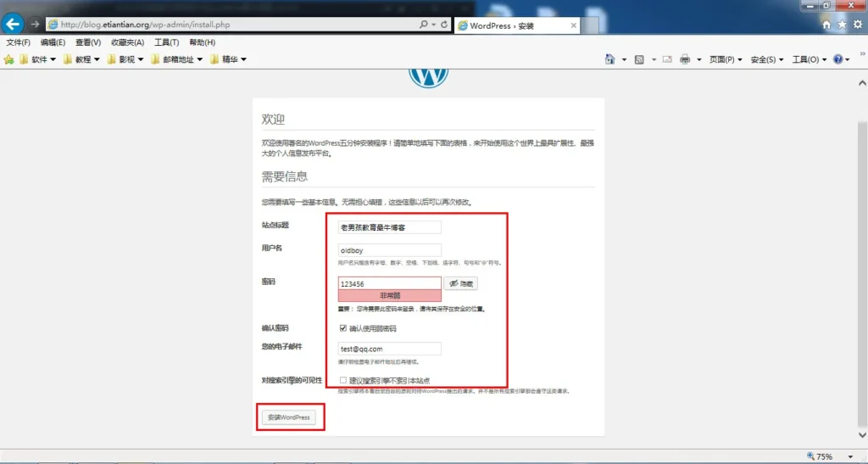
Task: Click the RSS feeds toolbar icon
Action: click(x=639, y=59)
